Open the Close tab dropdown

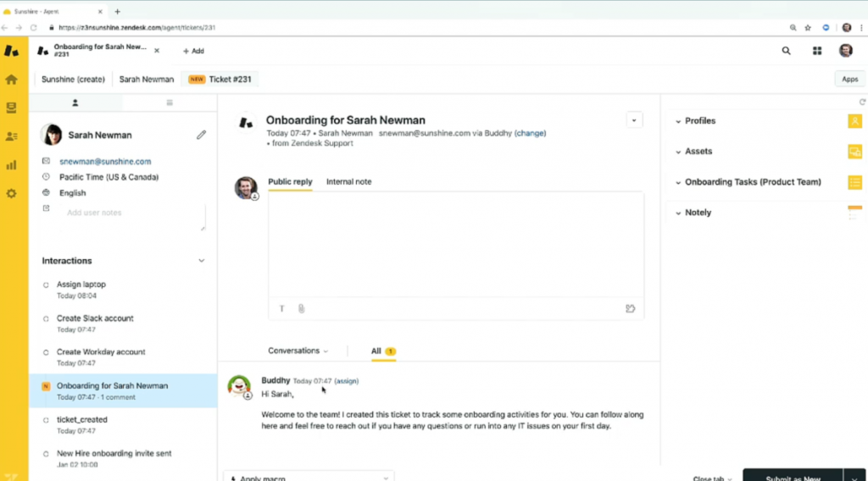(712, 478)
